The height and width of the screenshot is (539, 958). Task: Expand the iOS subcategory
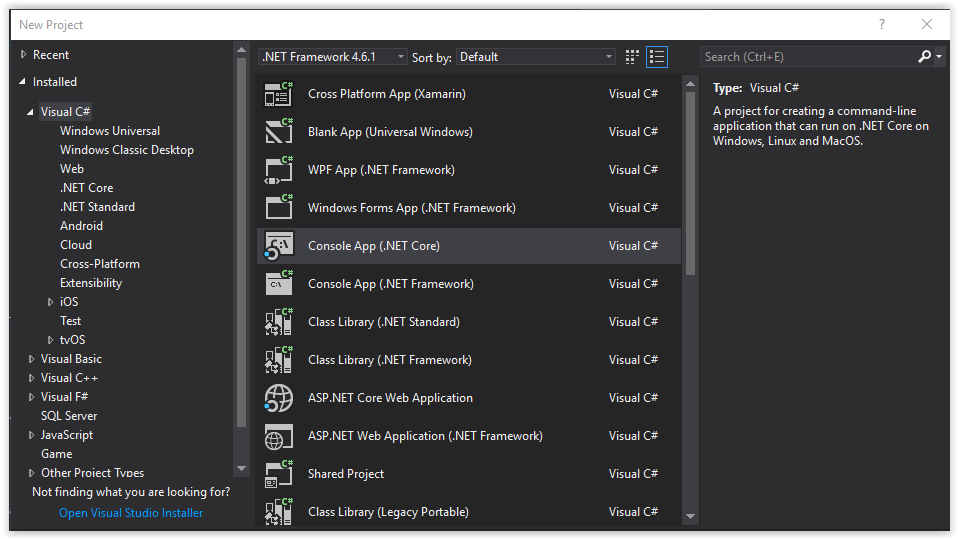point(51,302)
